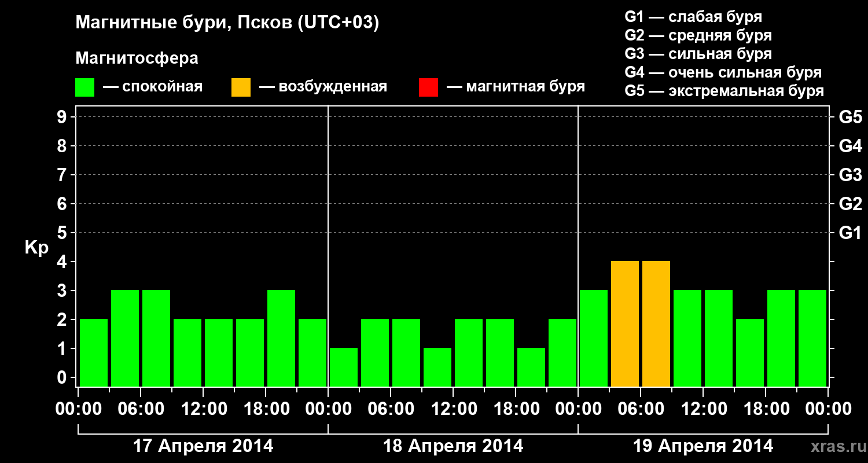Click the '18:00' time label for 18 Апреля
Viewport: 868px width, 463px height.
516,409
